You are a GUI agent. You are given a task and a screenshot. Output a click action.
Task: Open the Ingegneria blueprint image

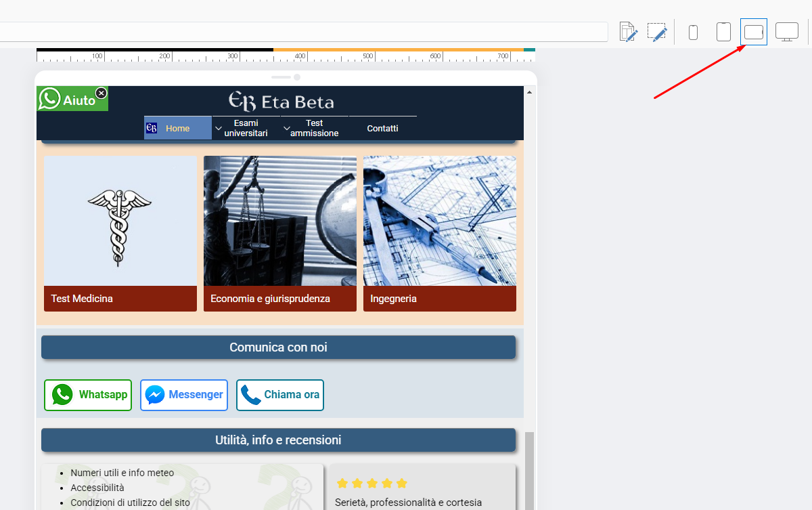pyautogui.click(x=440, y=221)
